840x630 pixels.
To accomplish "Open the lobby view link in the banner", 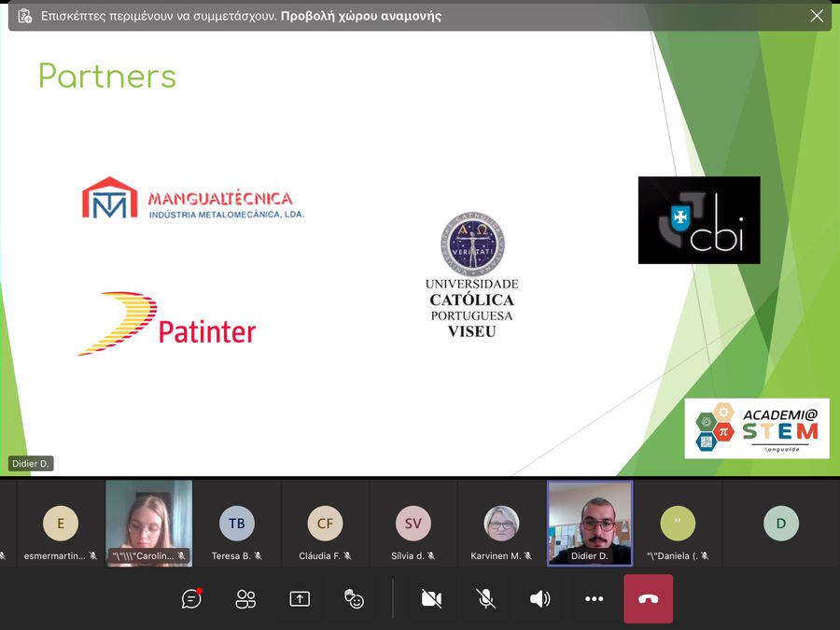I will (x=360, y=16).
